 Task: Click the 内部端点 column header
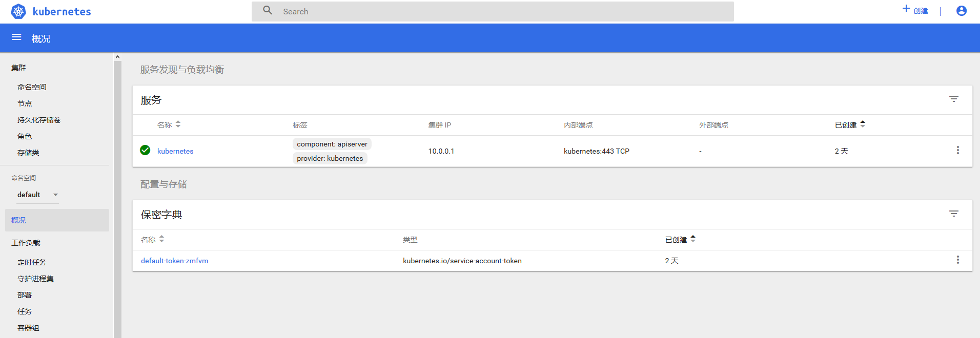tap(578, 125)
